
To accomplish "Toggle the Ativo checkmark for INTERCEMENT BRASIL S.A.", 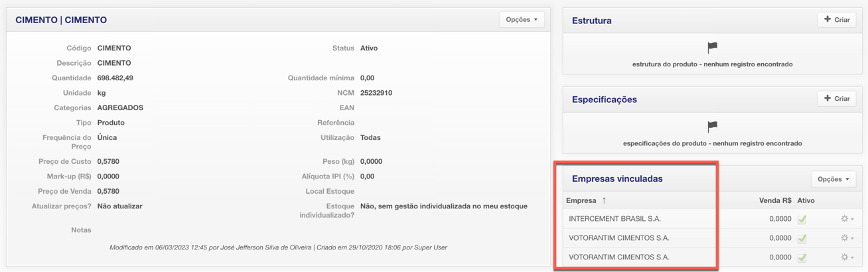I will click(x=802, y=219).
